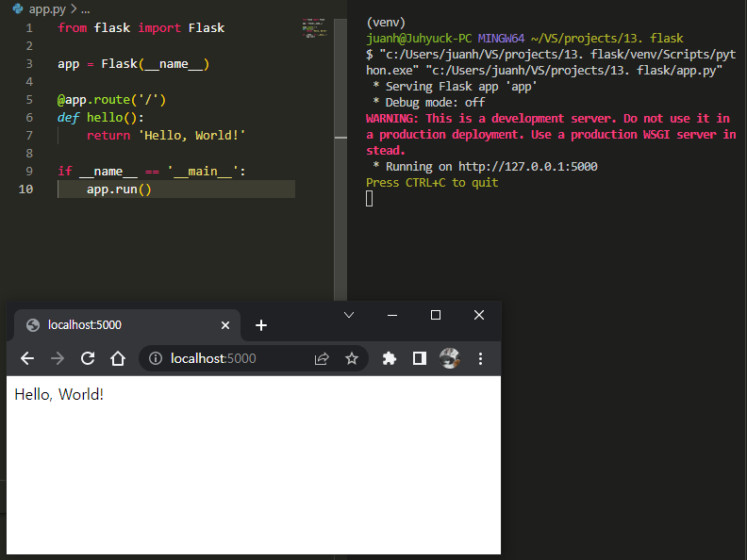Click "Serving Flask app 'app'" terminal line

[x=461, y=87]
